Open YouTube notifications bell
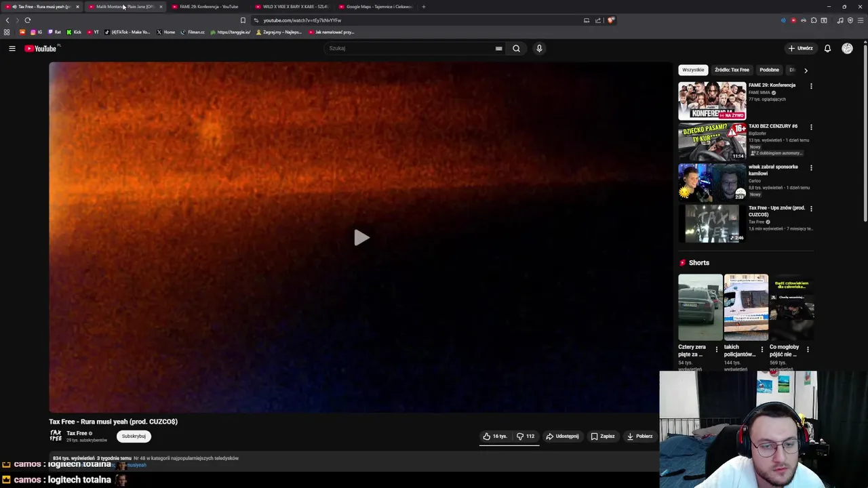 [827, 48]
